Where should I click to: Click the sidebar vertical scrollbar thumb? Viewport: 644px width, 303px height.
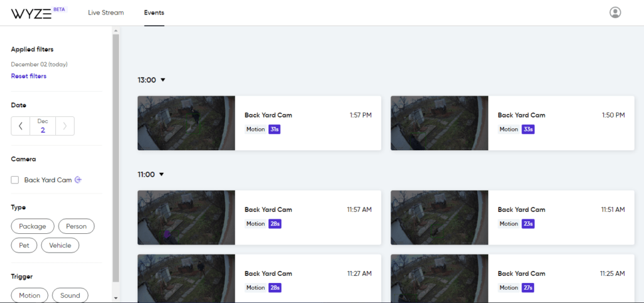click(x=116, y=158)
